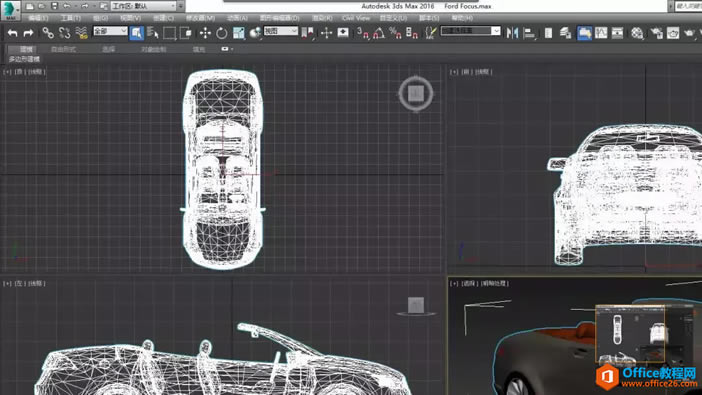Image resolution: width=702 pixels, height=395 pixels.
Task: Click the Align tool icon
Action: click(530, 33)
